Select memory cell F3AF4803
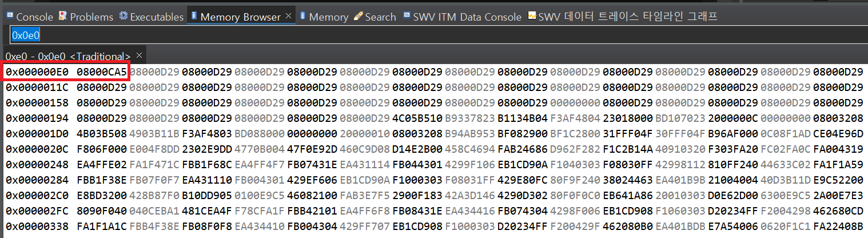This screenshot has width=868, height=238. 207,134
